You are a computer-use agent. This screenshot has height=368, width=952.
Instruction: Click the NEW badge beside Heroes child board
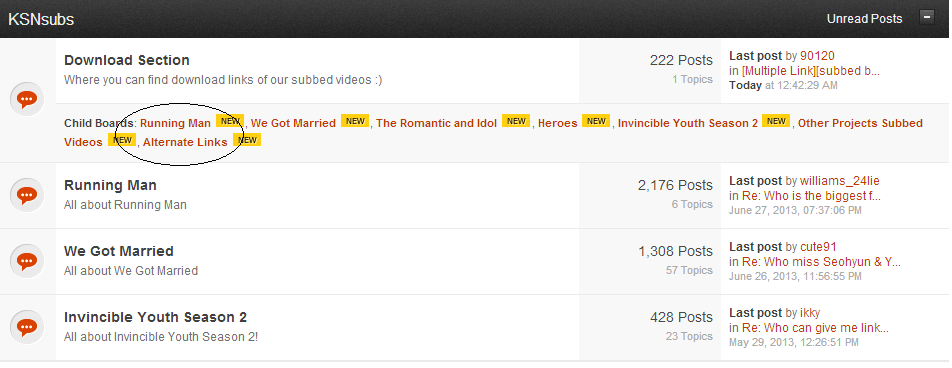pyautogui.click(x=596, y=121)
